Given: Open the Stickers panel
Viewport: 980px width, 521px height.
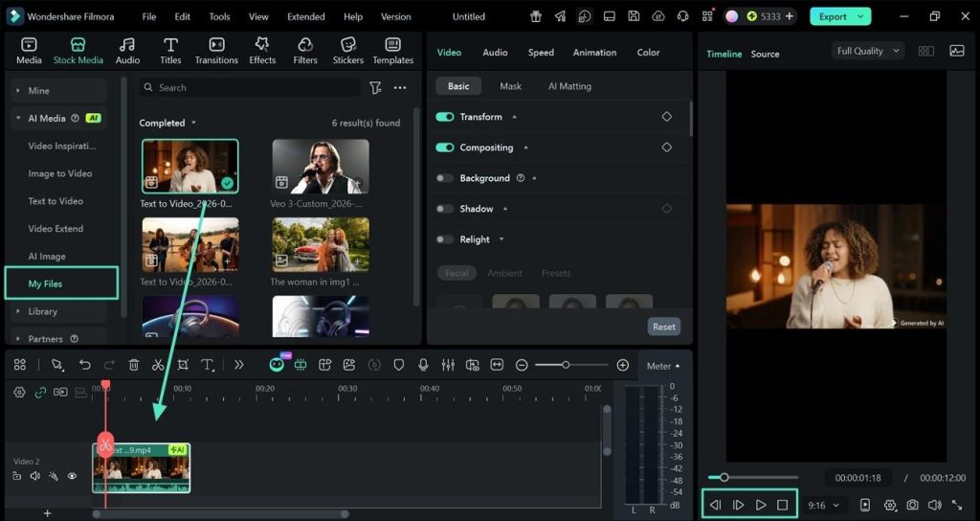Looking at the screenshot, I should [348, 45].
